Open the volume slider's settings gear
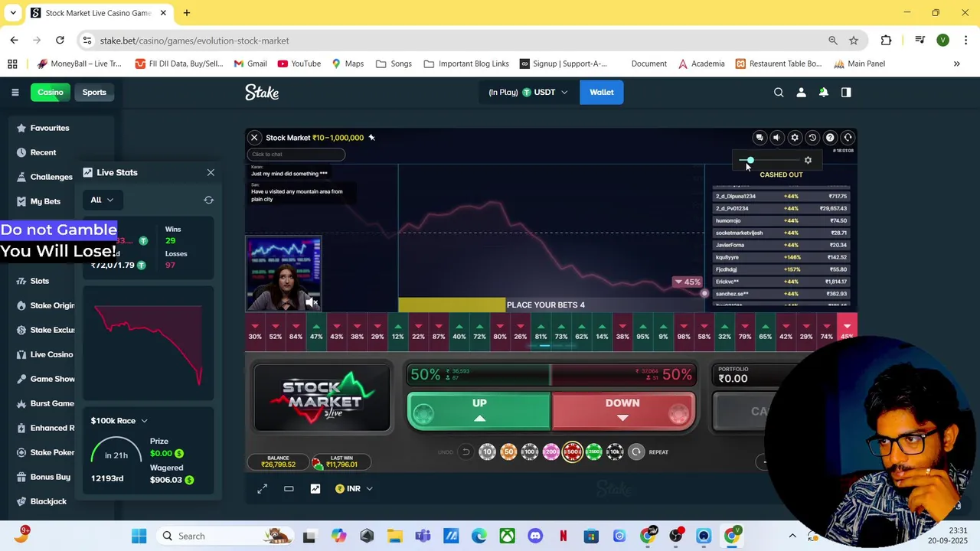 pyautogui.click(x=808, y=160)
